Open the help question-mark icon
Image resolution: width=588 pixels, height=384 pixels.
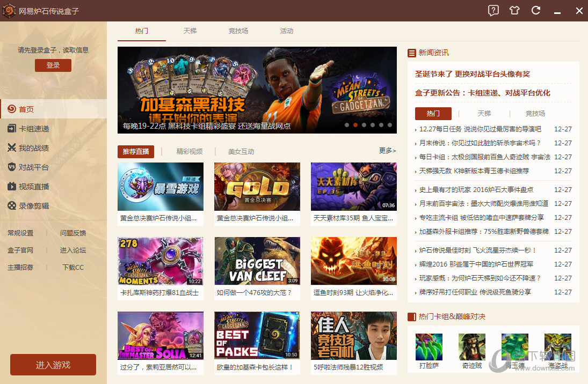493,10
